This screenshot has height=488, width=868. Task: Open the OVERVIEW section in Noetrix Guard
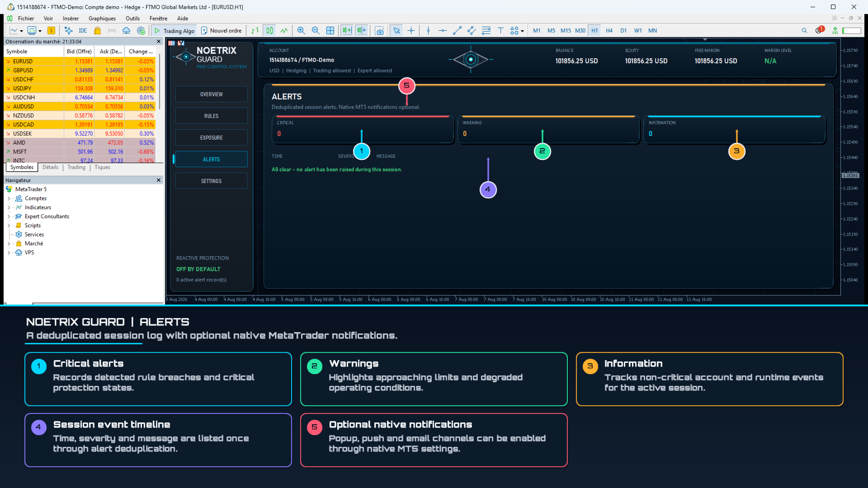pos(211,94)
